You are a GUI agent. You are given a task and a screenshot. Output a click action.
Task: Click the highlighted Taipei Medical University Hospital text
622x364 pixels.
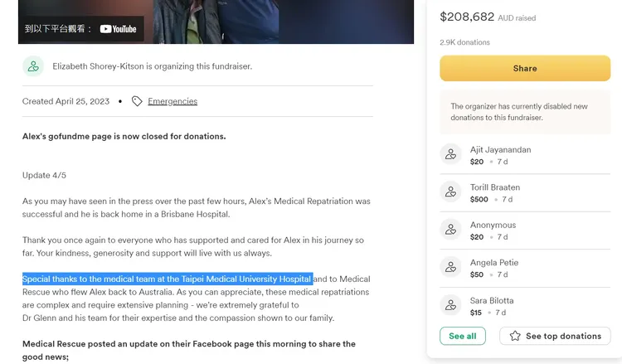coord(167,279)
